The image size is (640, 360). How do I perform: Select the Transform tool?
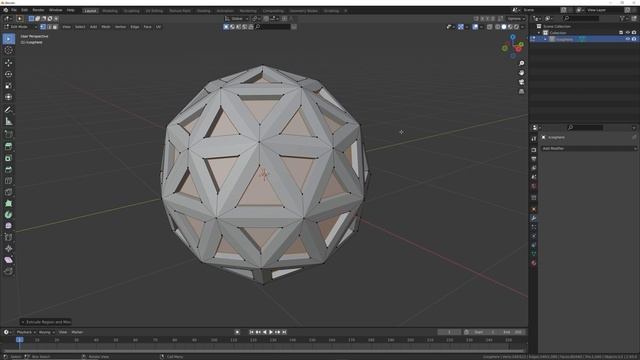coord(9,97)
